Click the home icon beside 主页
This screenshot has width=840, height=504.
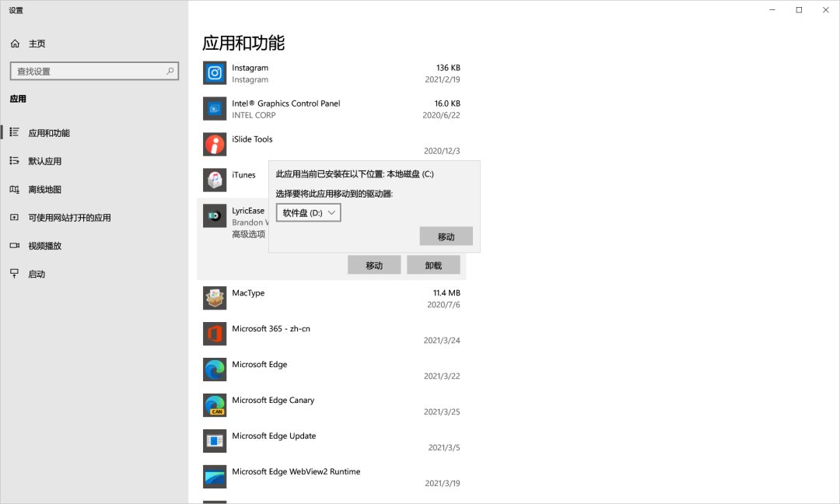point(15,44)
